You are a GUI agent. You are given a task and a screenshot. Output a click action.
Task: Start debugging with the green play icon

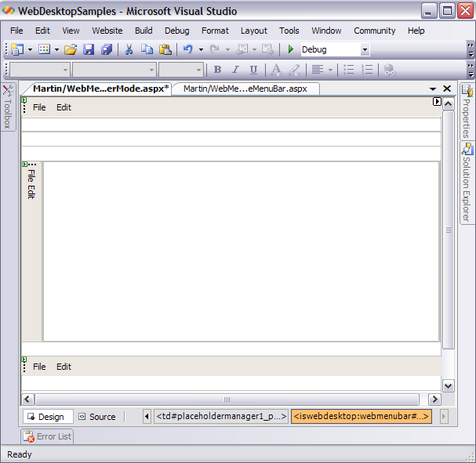291,49
